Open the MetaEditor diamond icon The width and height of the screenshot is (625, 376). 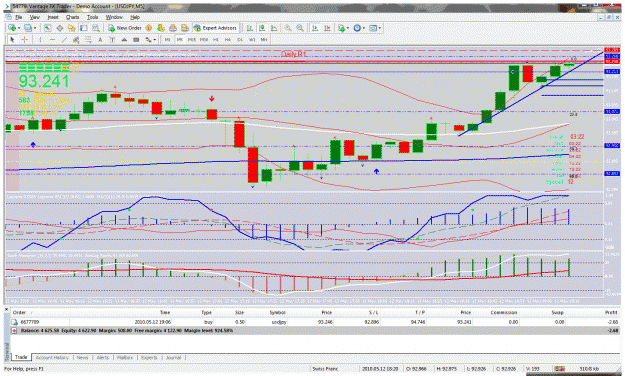click(x=149, y=28)
